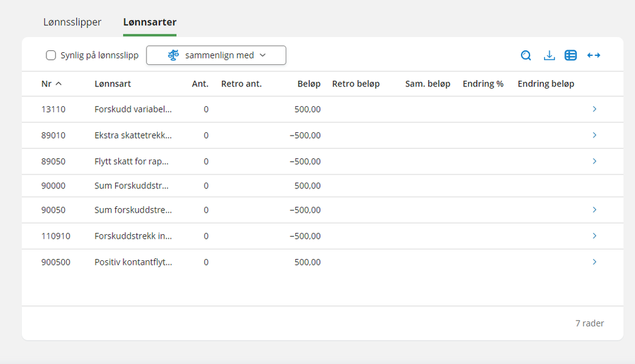
Task: Click 'Ekstra skattetrekk...' lønnsart text
Action: [x=133, y=136]
